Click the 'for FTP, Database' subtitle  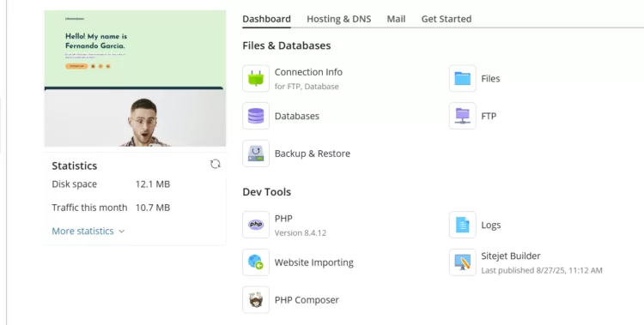307,87
